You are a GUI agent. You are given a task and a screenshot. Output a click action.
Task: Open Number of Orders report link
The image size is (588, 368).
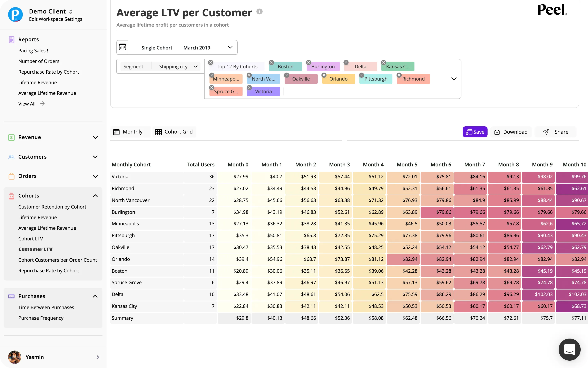pyautogui.click(x=39, y=61)
